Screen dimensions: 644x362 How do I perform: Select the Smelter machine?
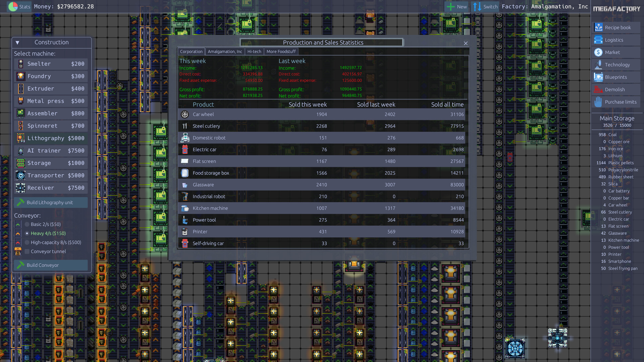pyautogui.click(x=50, y=64)
